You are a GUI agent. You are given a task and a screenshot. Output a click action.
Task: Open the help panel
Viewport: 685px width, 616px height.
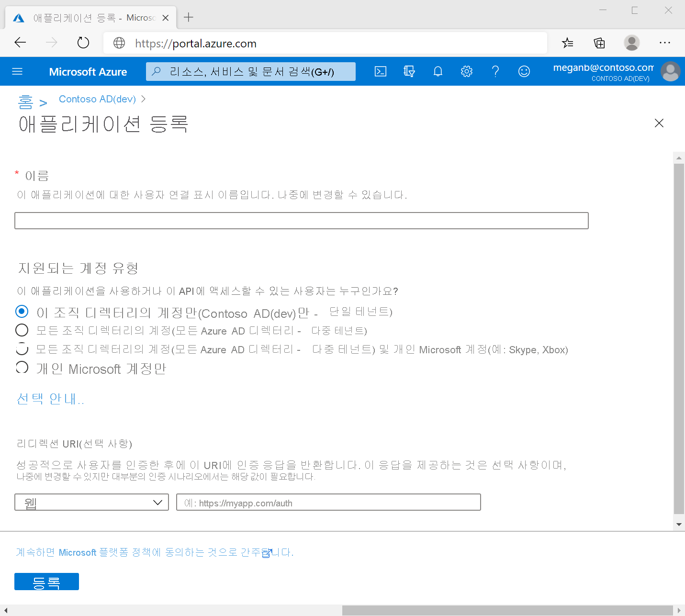pos(495,71)
